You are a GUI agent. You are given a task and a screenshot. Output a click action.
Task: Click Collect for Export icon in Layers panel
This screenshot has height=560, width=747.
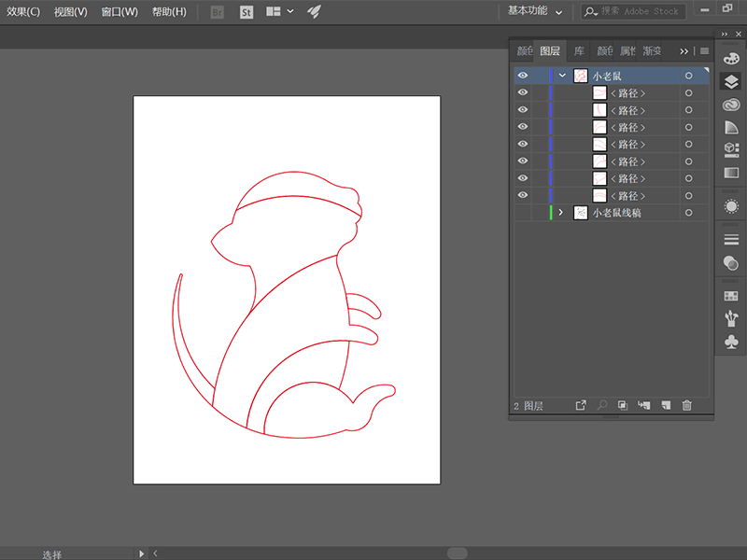point(581,405)
